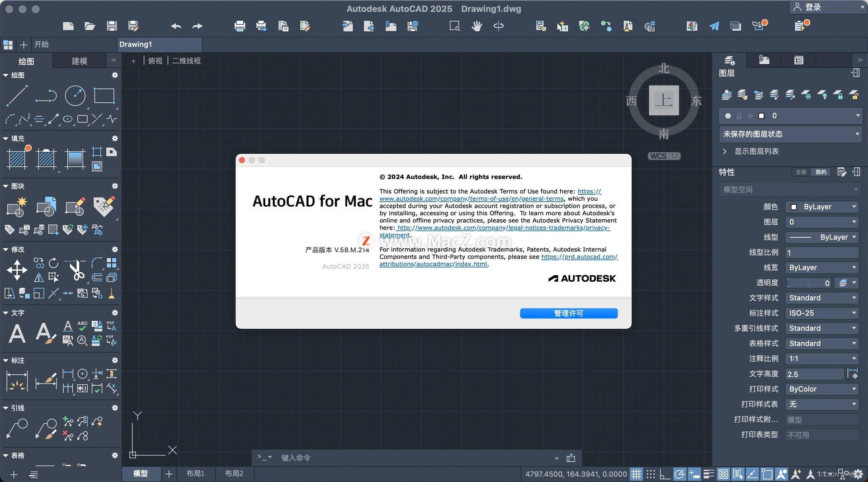Click the color swatch in 颜色 property

[x=793, y=207]
